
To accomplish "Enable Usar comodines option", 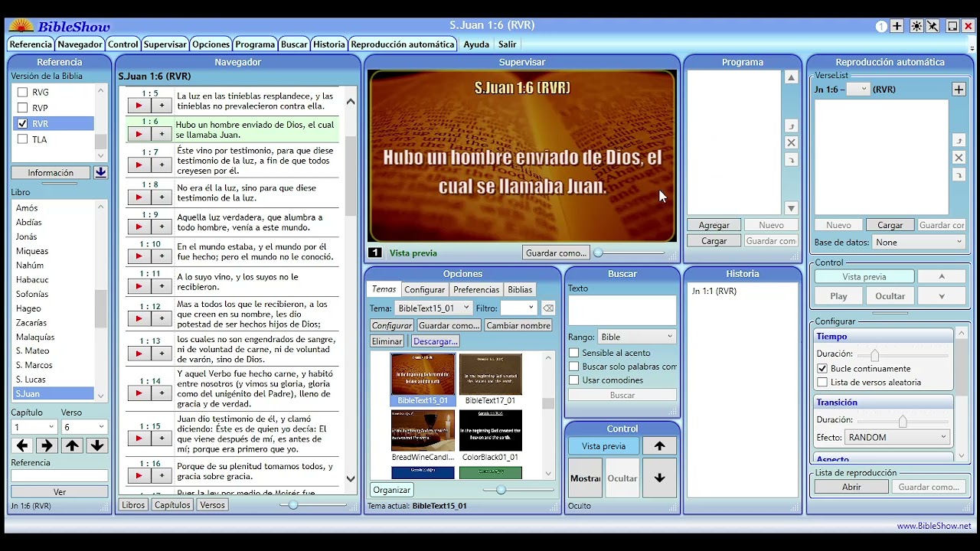I will pyautogui.click(x=573, y=380).
